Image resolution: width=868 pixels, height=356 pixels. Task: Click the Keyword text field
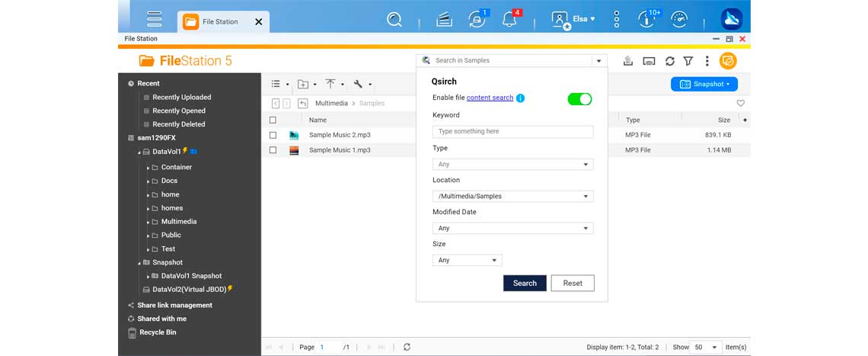pos(512,131)
